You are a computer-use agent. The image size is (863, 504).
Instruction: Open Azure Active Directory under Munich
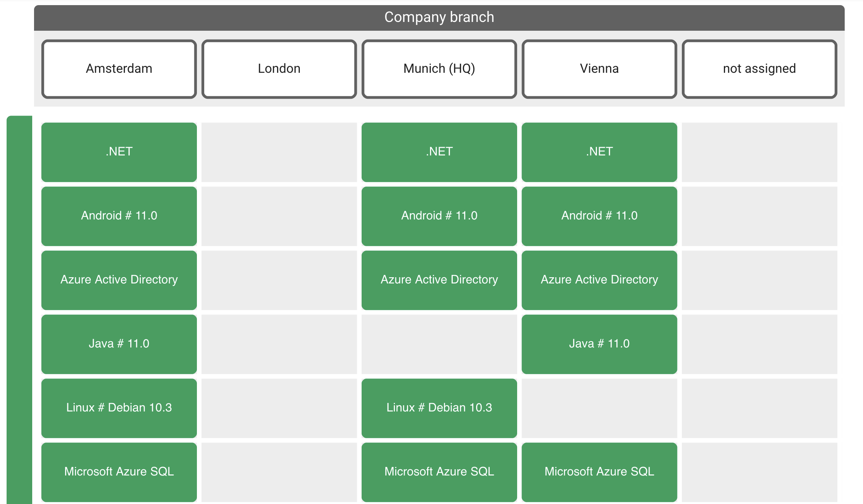pos(439,280)
